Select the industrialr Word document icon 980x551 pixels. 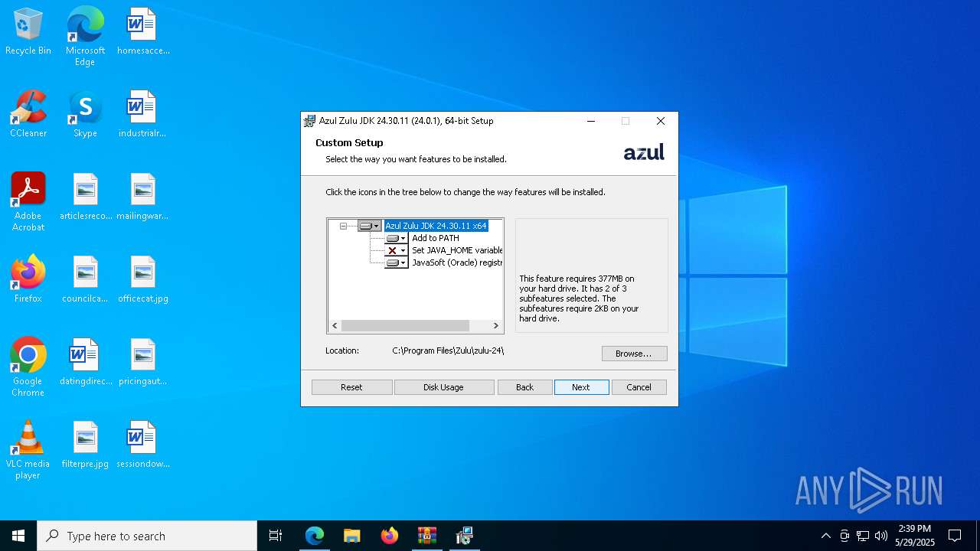[x=142, y=115]
